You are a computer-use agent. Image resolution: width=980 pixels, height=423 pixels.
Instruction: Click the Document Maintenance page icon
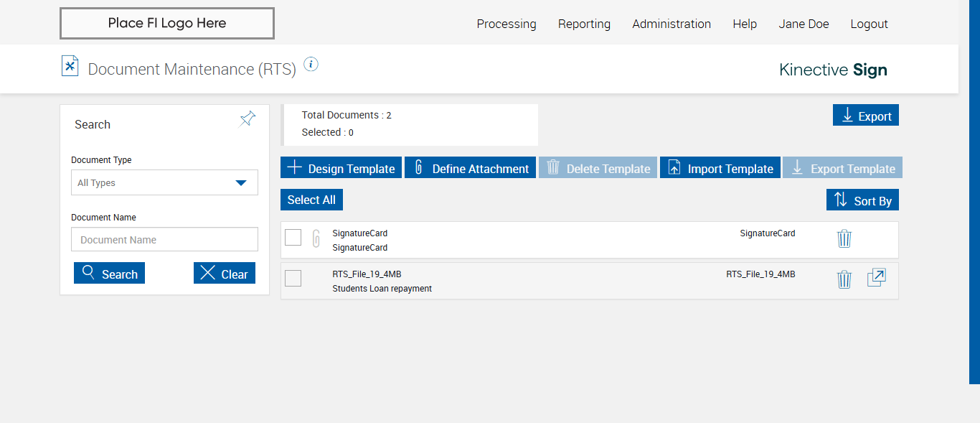[x=70, y=66]
